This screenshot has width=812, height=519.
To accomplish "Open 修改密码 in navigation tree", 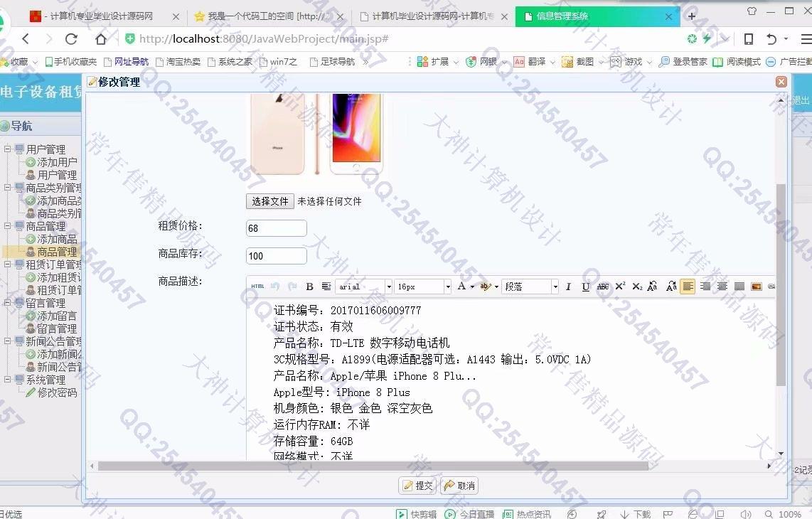I will (56, 392).
